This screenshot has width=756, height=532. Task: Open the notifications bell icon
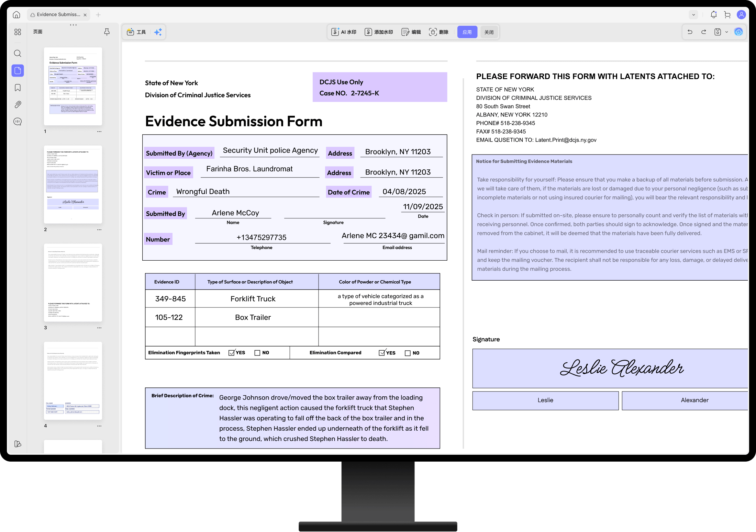[714, 15]
